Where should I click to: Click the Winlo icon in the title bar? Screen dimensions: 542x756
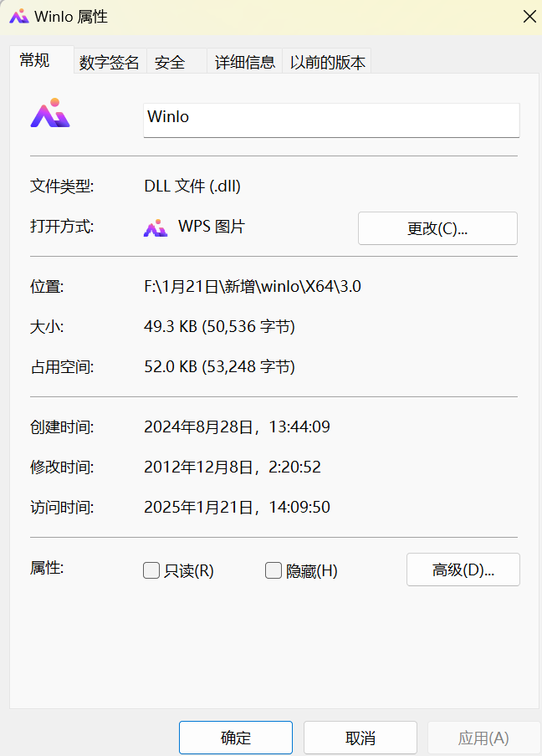(x=19, y=17)
